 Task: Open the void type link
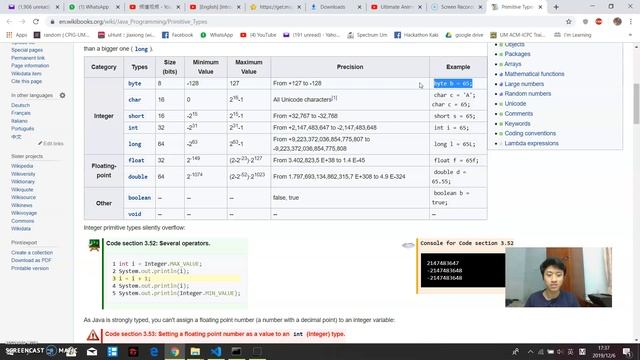(134, 214)
